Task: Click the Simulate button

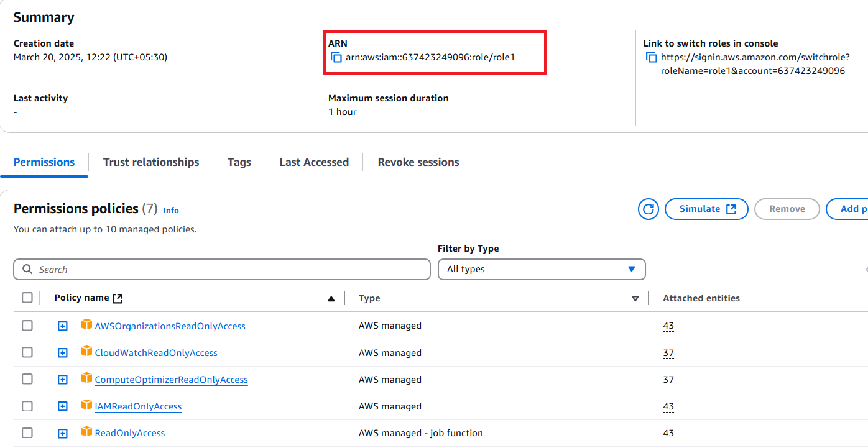Action: (706, 209)
